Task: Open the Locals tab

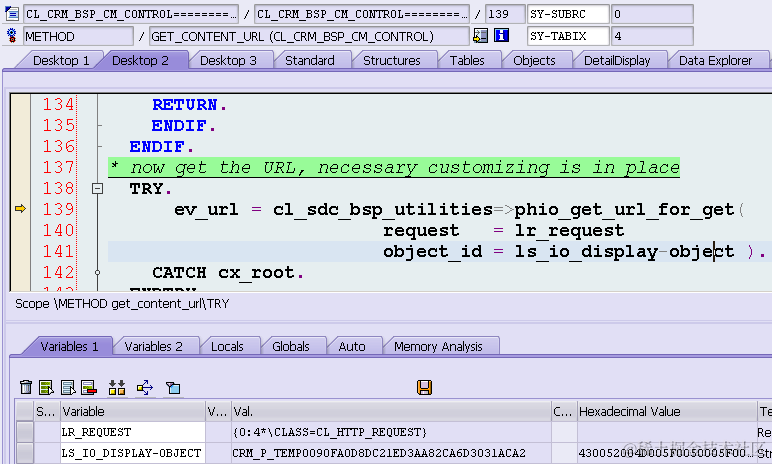Action: [227, 346]
